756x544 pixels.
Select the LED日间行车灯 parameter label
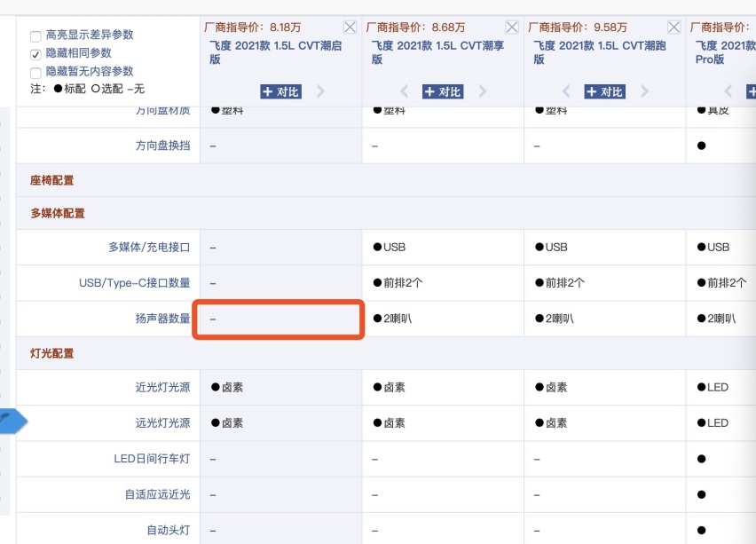point(152,459)
